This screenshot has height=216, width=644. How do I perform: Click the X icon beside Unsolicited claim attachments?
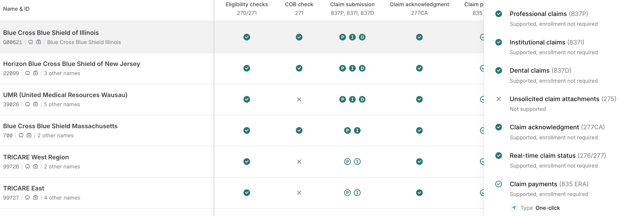498,99
